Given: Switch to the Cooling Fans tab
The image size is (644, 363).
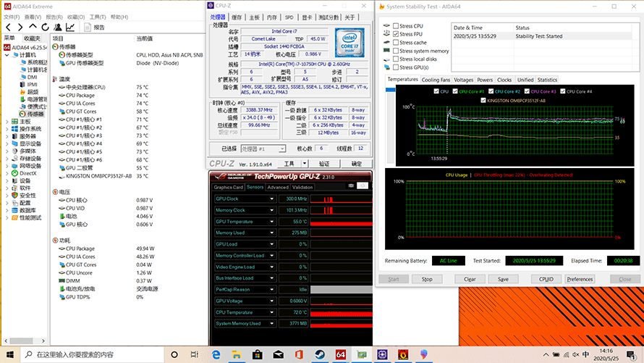Looking at the screenshot, I should click(x=436, y=80).
